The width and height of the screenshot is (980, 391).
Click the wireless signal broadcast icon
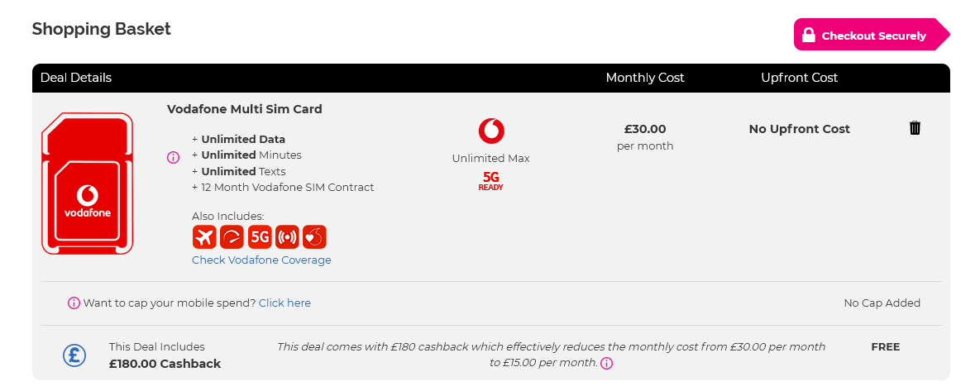pos(287,237)
